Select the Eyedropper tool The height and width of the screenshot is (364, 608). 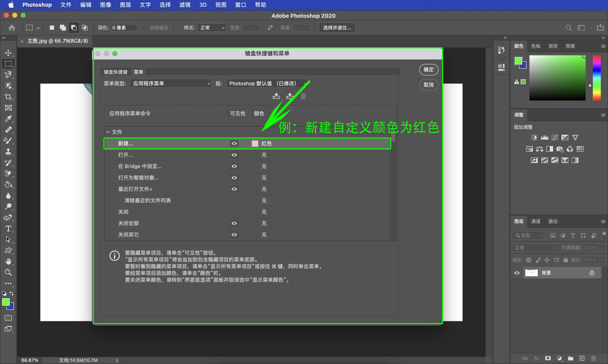(8, 119)
